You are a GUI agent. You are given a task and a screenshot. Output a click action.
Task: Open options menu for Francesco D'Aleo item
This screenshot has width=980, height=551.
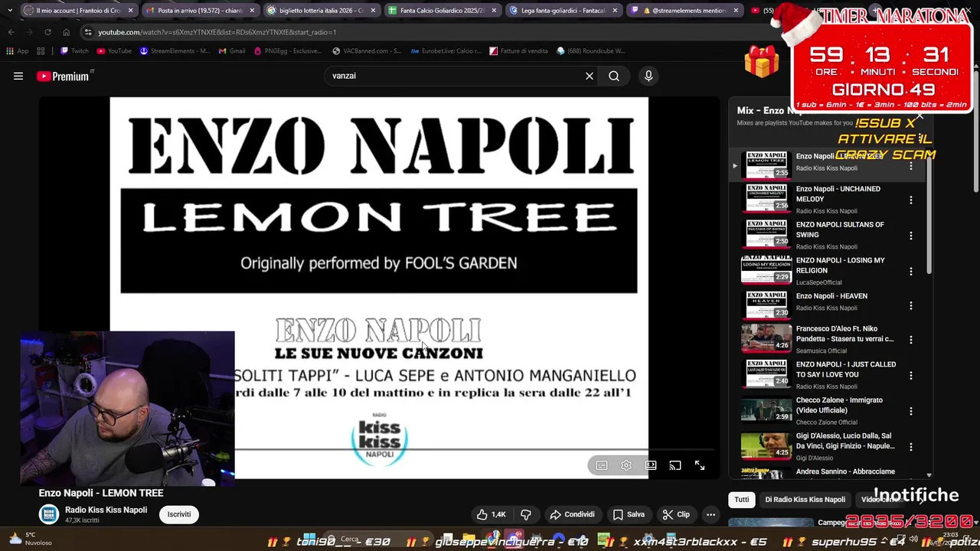(911, 340)
